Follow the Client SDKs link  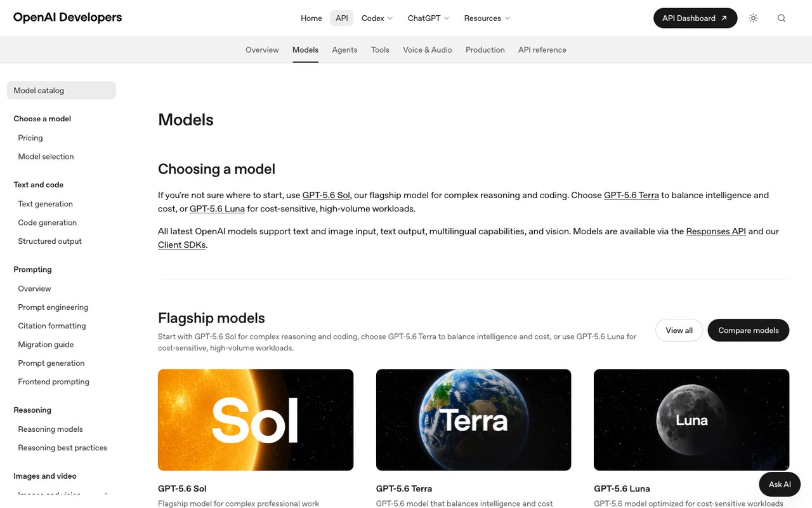181,244
